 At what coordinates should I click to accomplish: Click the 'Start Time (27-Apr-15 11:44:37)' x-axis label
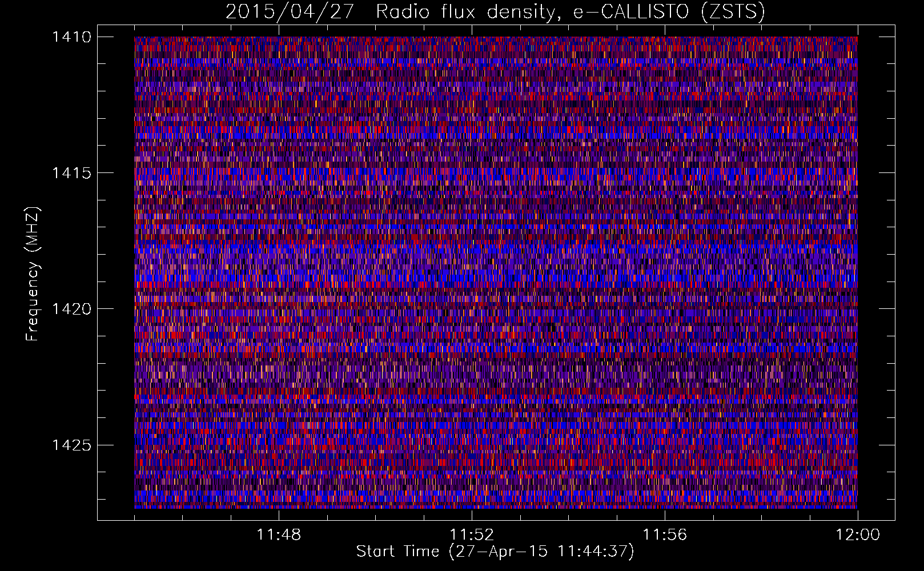495,552
